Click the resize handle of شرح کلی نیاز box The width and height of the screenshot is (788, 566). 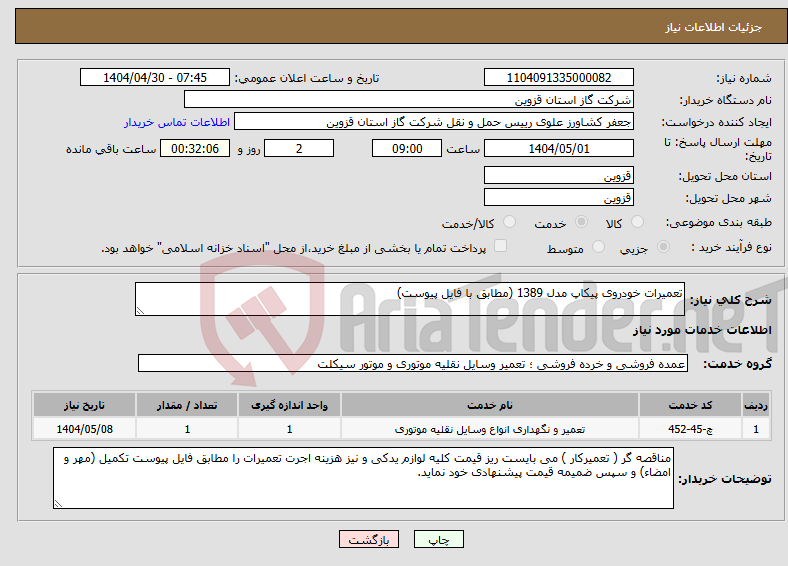(x=140, y=311)
